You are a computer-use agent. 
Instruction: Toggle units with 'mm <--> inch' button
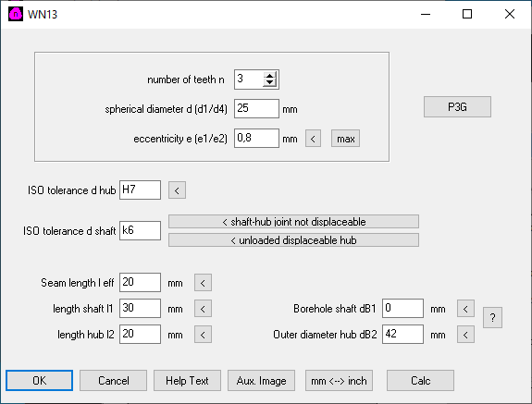tap(339, 381)
